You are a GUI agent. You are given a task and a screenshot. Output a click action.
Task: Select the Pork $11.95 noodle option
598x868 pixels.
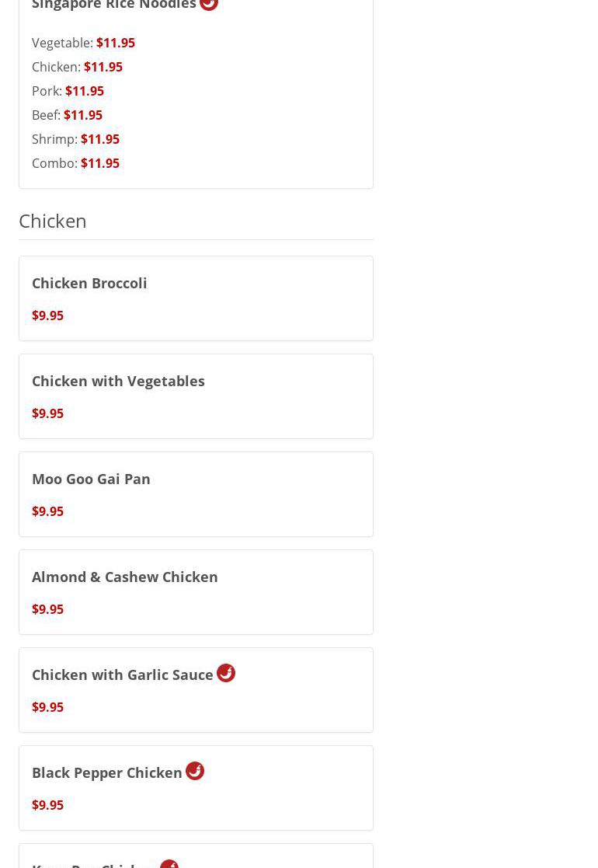pos(68,91)
